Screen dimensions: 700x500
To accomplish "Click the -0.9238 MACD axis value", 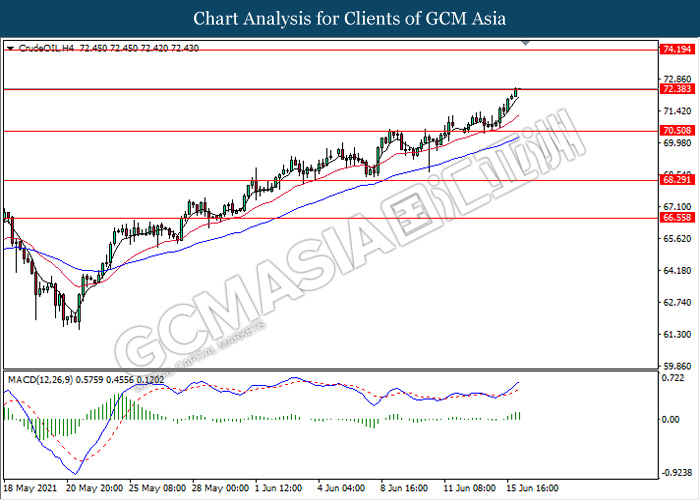I will click(676, 473).
